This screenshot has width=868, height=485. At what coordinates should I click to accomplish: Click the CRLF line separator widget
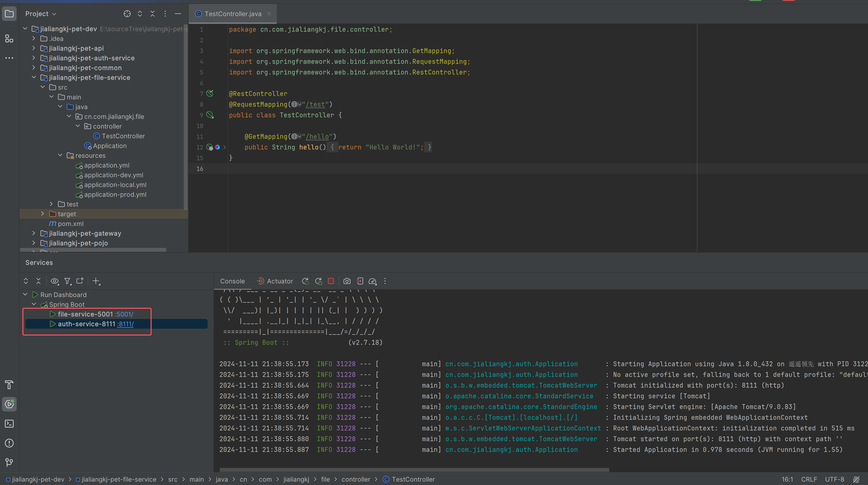pos(809,479)
